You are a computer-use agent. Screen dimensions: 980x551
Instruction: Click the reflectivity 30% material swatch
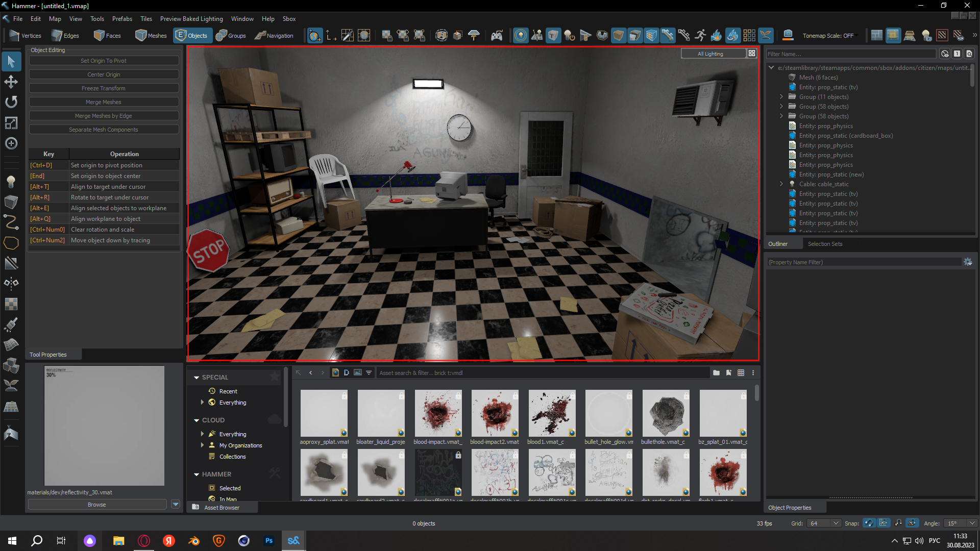(x=104, y=425)
